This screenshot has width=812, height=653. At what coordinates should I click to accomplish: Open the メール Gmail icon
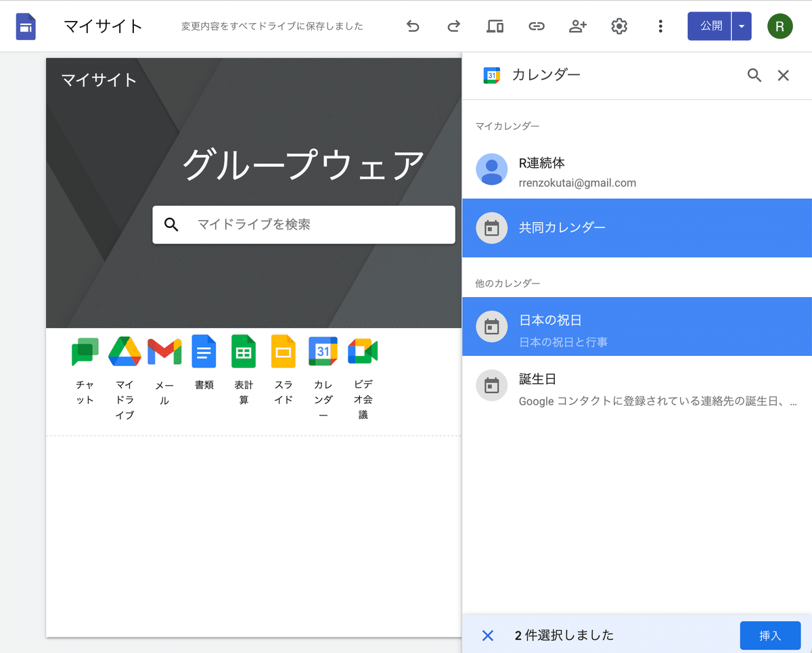tap(164, 351)
